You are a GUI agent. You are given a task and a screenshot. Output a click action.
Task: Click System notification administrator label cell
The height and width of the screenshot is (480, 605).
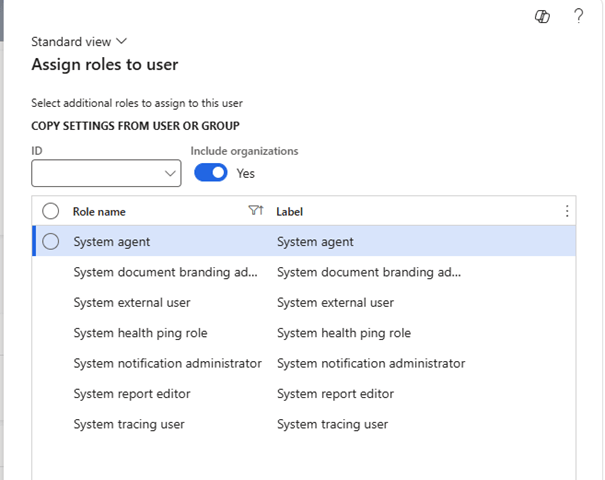pyautogui.click(x=371, y=363)
